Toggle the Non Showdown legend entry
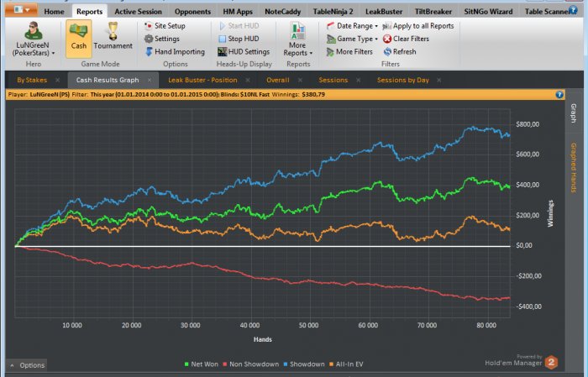 coord(251,364)
